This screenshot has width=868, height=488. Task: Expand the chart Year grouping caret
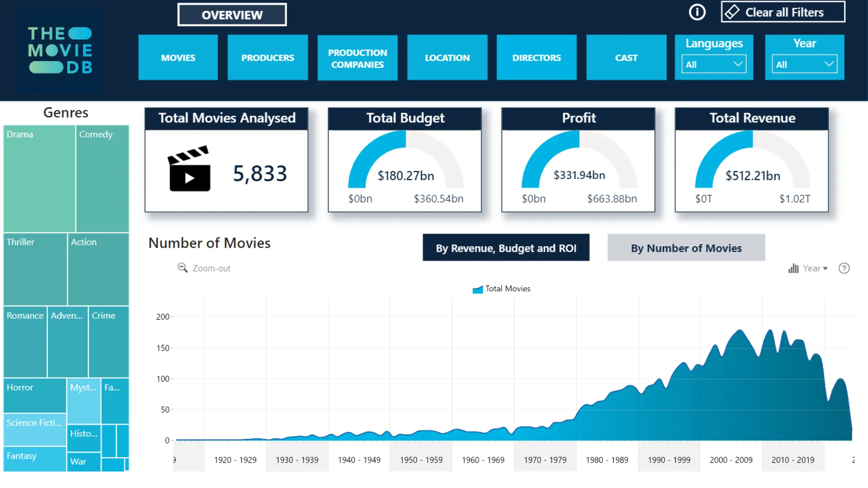826,268
